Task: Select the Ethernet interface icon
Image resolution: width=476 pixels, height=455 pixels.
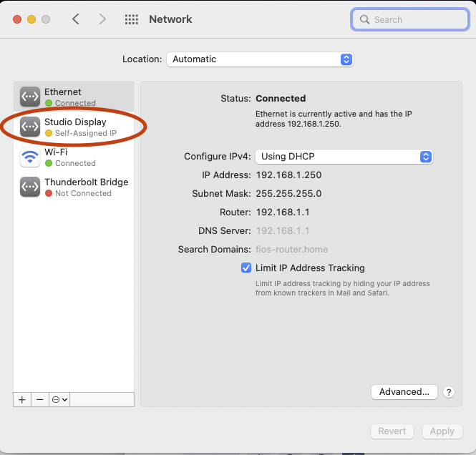Action: [x=30, y=97]
